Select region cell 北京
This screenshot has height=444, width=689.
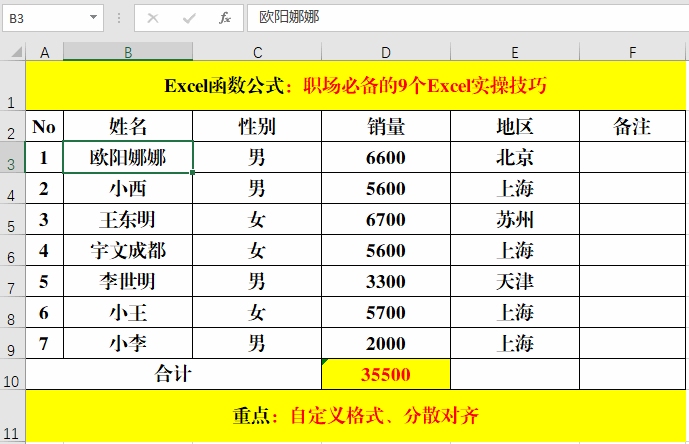(x=515, y=157)
